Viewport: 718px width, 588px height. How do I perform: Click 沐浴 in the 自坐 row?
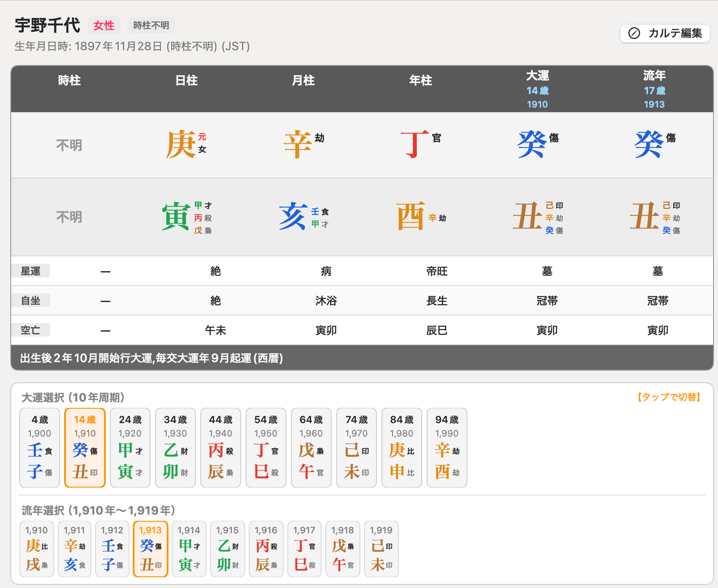click(x=326, y=301)
